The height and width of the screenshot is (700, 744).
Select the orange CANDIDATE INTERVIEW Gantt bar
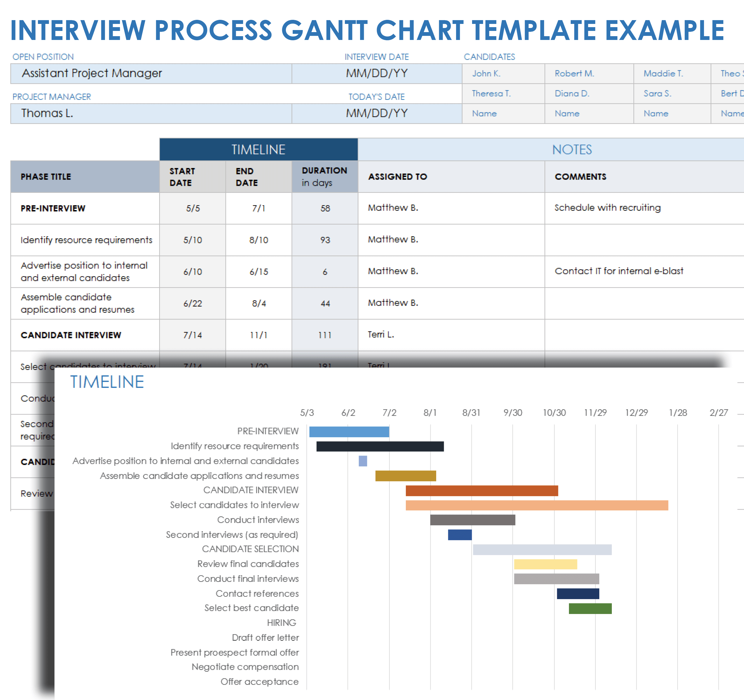481,491
